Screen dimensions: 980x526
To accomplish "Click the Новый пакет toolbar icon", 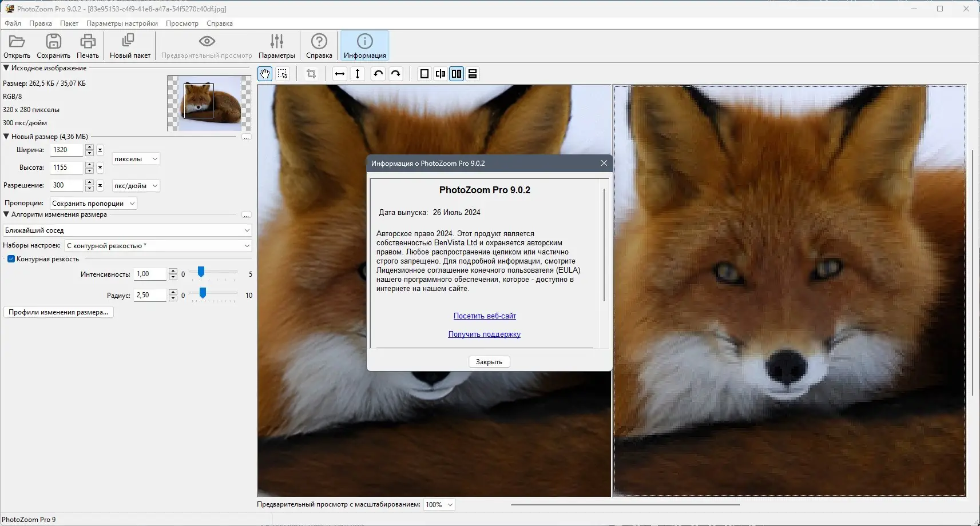I will tap(130, 46).
